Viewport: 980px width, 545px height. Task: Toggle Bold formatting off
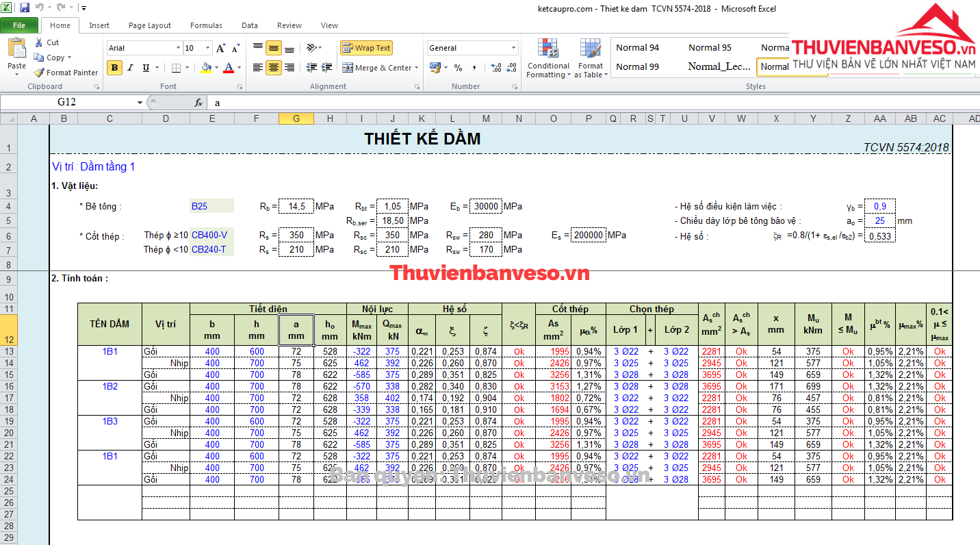(x=114, y=68)
